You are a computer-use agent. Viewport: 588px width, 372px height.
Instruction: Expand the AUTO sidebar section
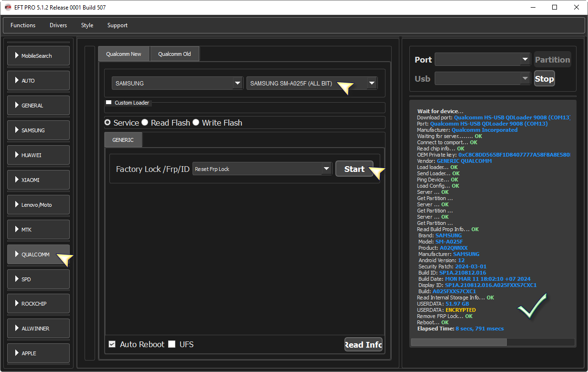pyautogui.click(x=39, y=81)
